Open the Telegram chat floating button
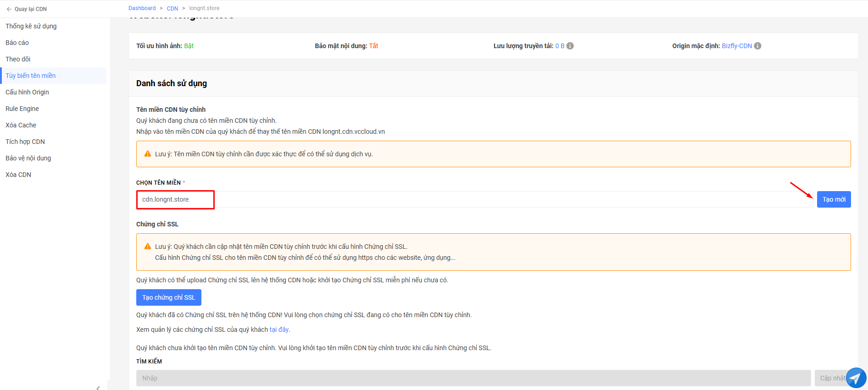Image resolution: width=868 pixels, height=390 pixels. click(856, 378)
